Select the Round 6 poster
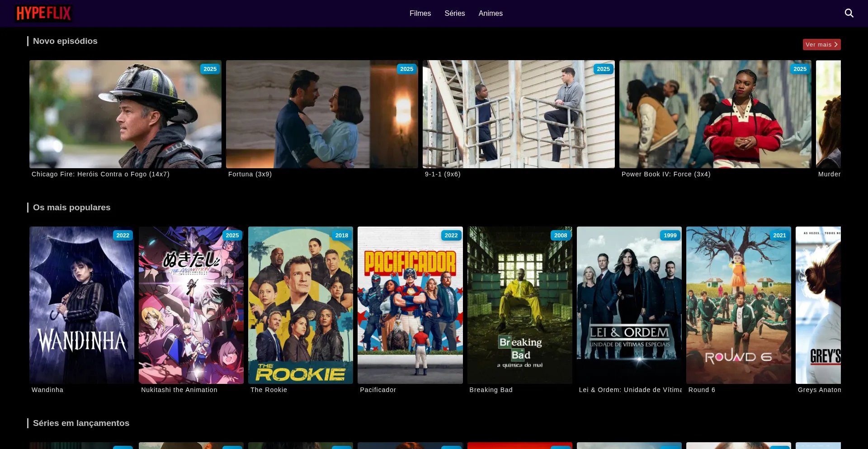This screenshot has width=868, height=449. coord(739,305)
